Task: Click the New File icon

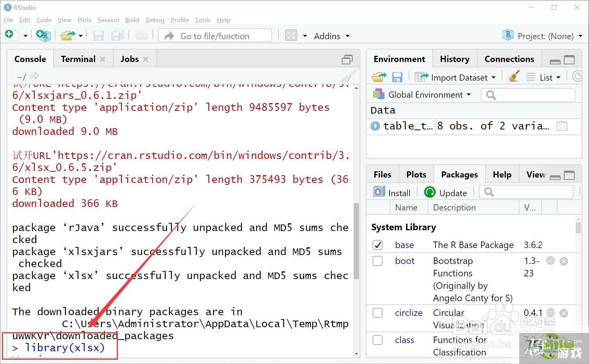Action: (x=11, y=35)
